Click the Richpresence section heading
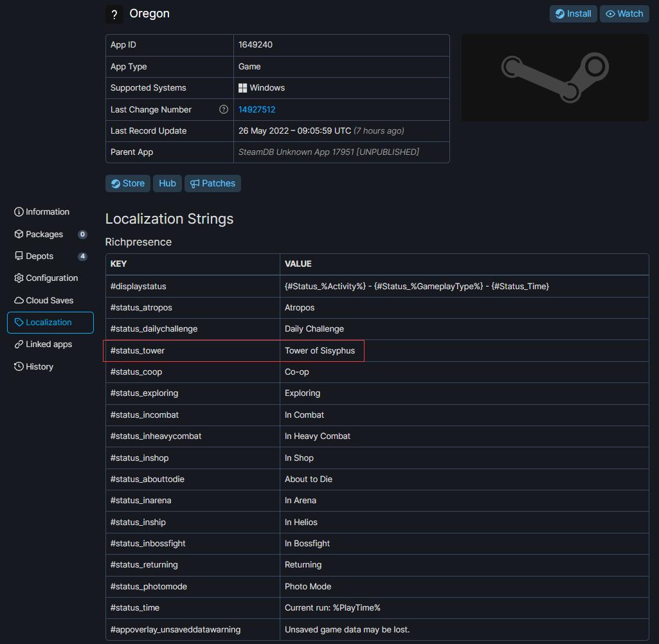Image resolution: width=659 pixels, height=644 pixels. pyautogui.click(x=138, y=242)
